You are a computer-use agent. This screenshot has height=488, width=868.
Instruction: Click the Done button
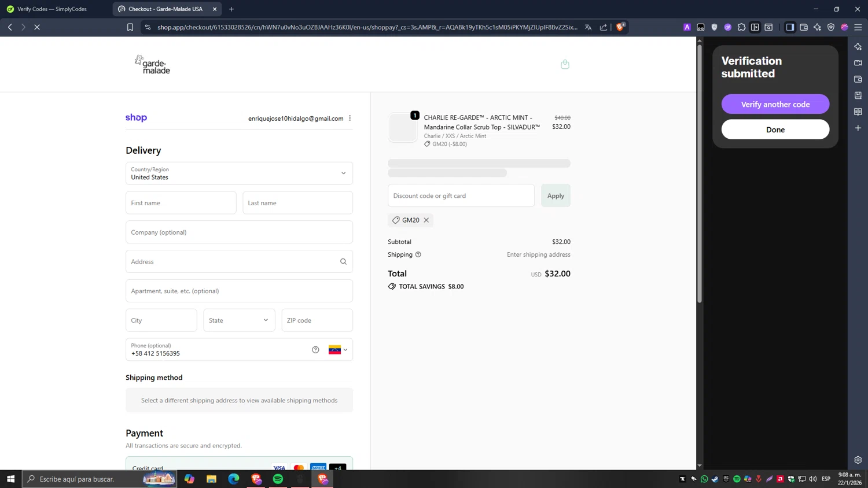coord(775,130)
